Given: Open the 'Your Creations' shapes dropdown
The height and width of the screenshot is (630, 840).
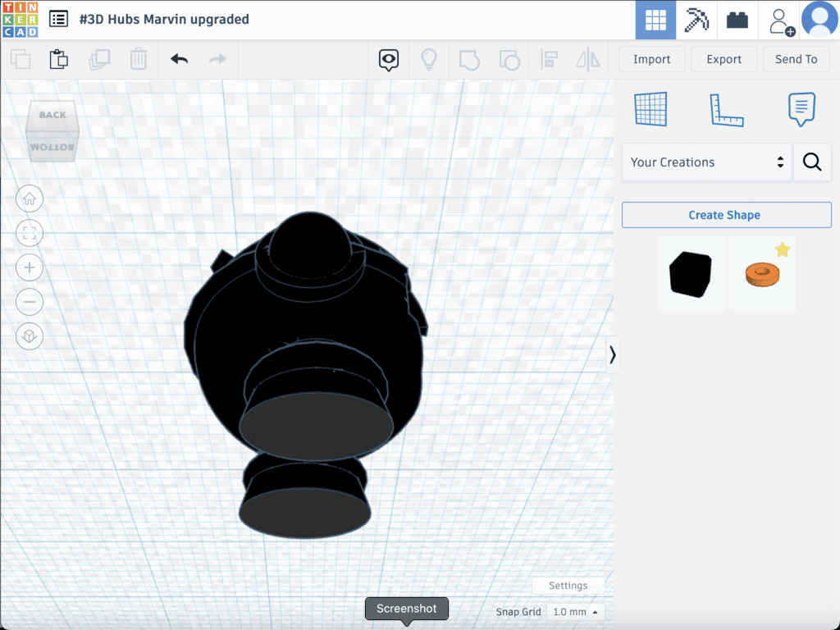Looking at the screenshot, I should (x=706, y=162).
